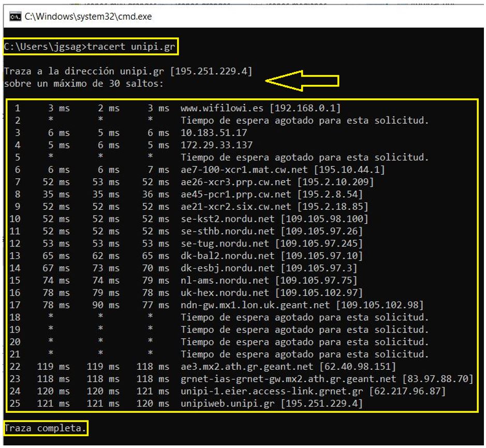Screen dimensions: 486x448
Task: Select IP address 10.183.51.17
Action: 214,133
